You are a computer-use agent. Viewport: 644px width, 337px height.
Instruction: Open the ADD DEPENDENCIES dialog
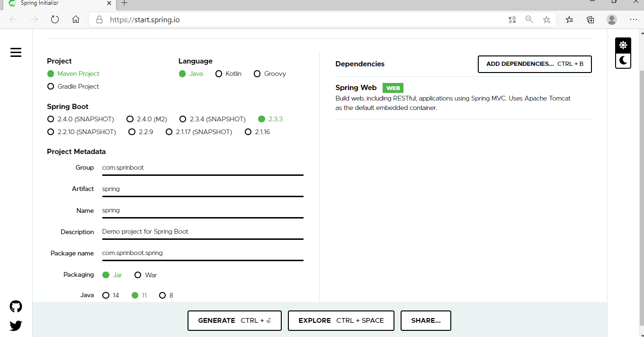tap(534, 64)
